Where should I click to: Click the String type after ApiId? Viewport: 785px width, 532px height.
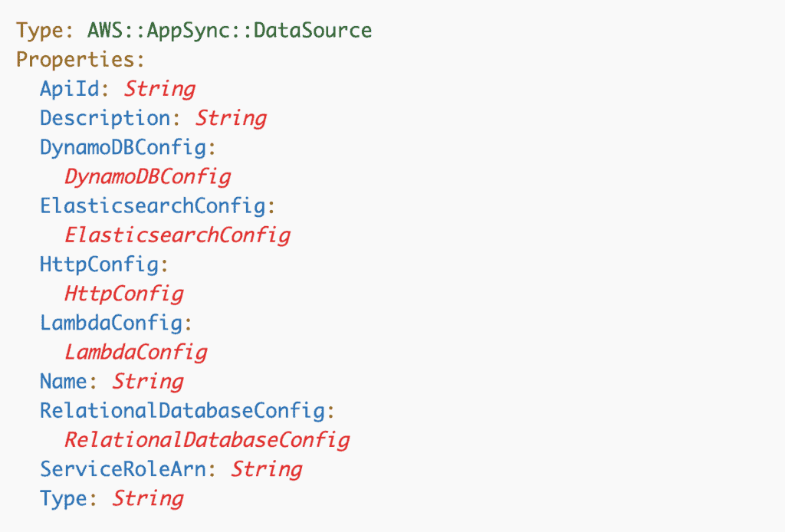pos(159,89)
